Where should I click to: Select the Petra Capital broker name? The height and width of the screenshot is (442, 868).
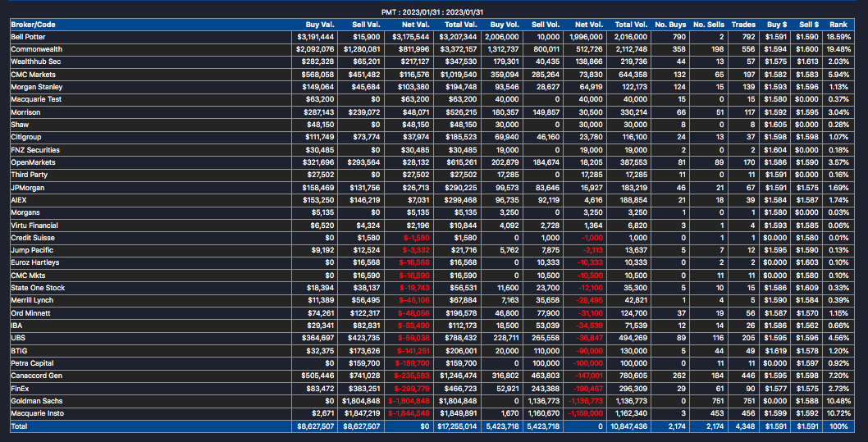[x=33, y=363]
